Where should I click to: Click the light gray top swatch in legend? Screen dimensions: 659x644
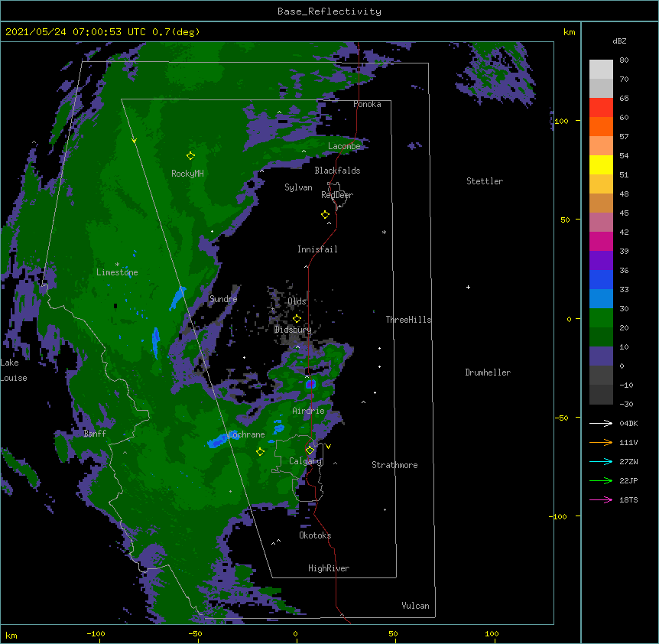point(601,70)
